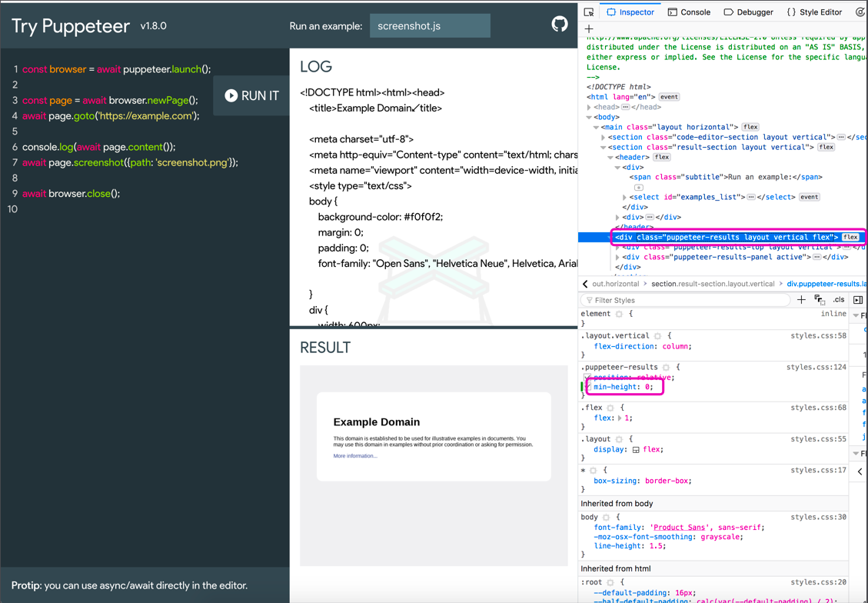Open styles.css:68 source link
Viewport: 868px width, 603px height.
point(818,408)
